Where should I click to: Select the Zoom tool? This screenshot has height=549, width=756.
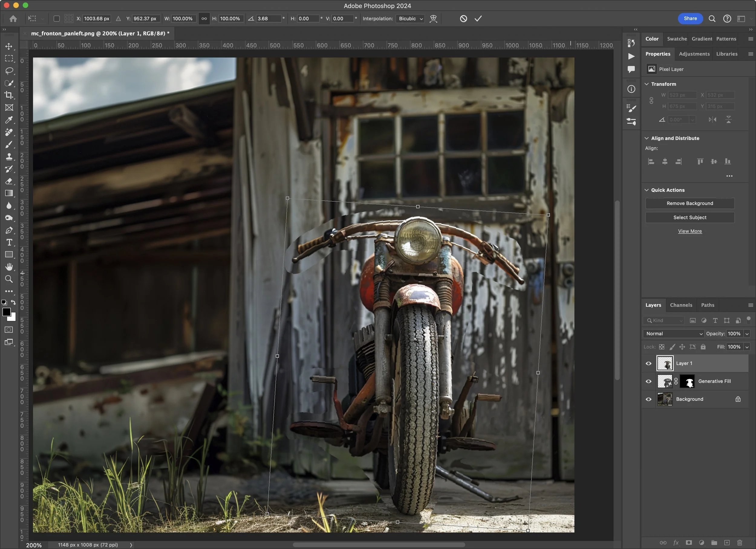click(x=9, y=279)
